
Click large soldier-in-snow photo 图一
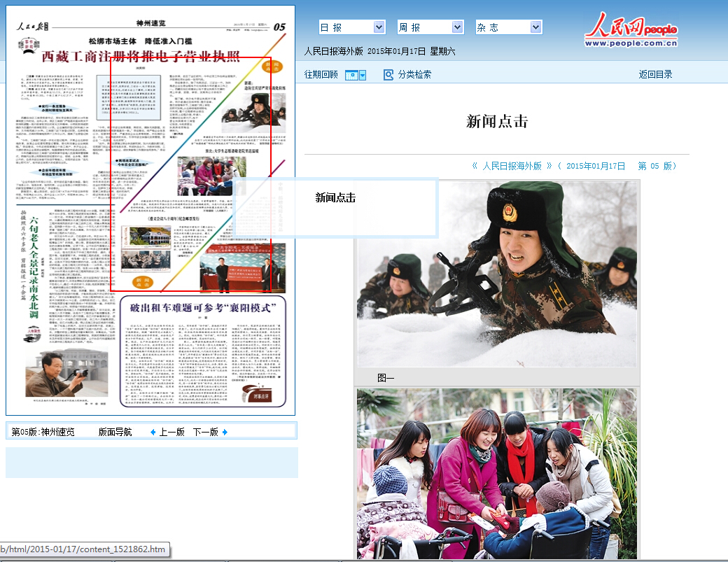click(x=497, y=274)
